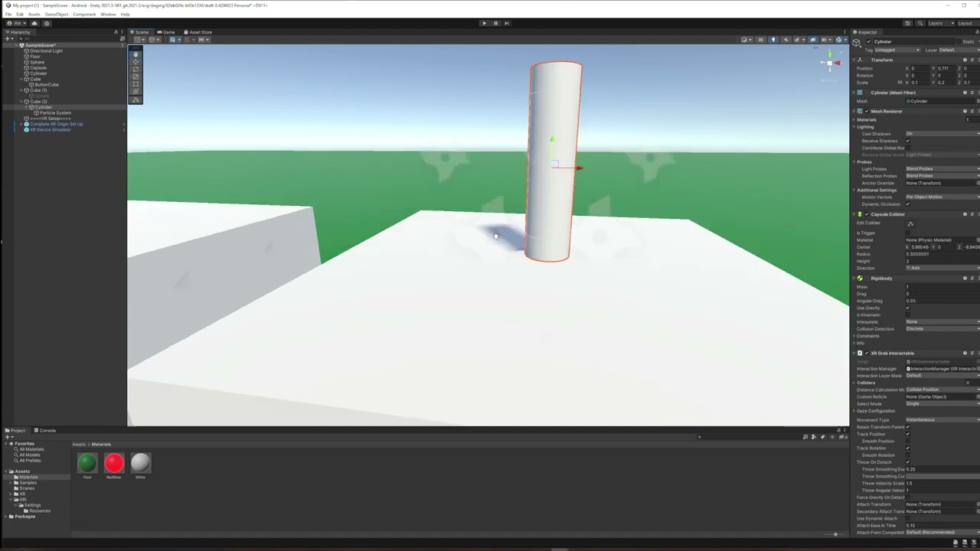The height and width of the screenshot is (551, 980).
Task: Open Collision Detection dropdown
Action: (x=942, y=329)
